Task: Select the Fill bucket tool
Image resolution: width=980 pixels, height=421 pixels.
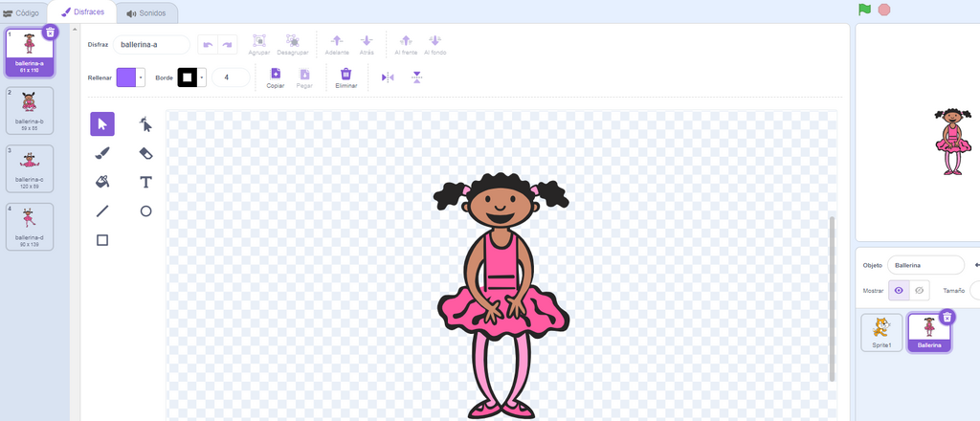Action: tap(102, 182)
